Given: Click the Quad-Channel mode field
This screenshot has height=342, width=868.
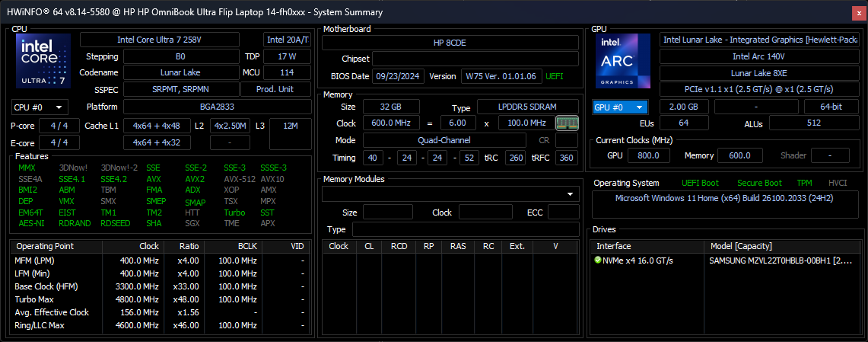Looking at the screenshot, I should pyautogui.click(x=444, y=140).
